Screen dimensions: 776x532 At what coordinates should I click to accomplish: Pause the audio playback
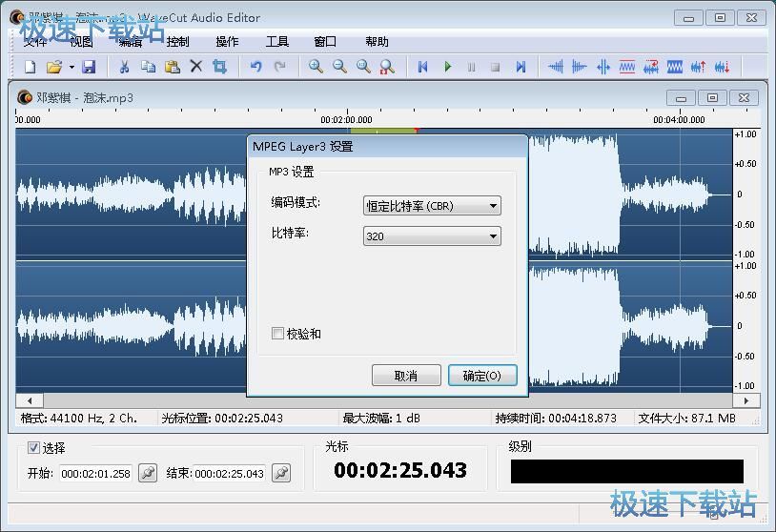tap(472, 67)
